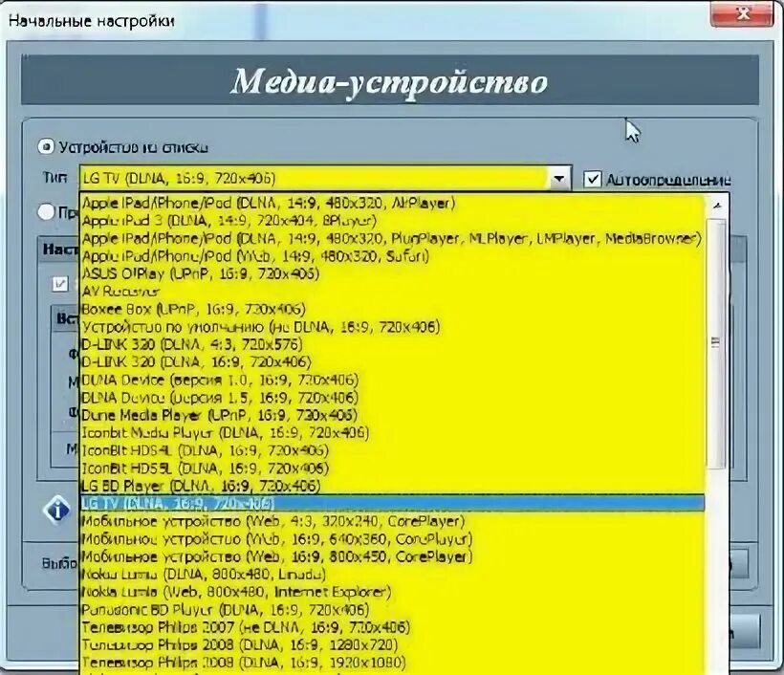
Task: Select highlighted 'LG TV (DLNA, 16:9, 720x406)' item
Action: pyautogui.click(x=392, y=504)
